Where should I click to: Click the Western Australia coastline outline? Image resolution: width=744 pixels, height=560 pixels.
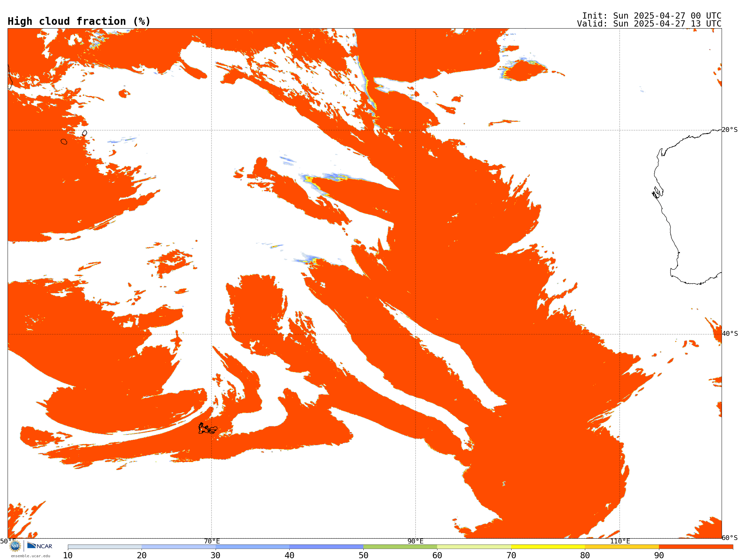(687, 207)
